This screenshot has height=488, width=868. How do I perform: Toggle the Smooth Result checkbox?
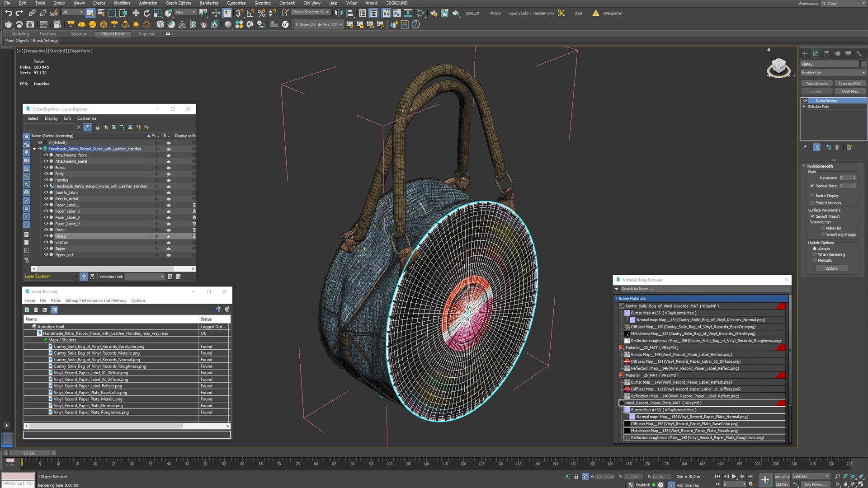(x=812, y=216)
